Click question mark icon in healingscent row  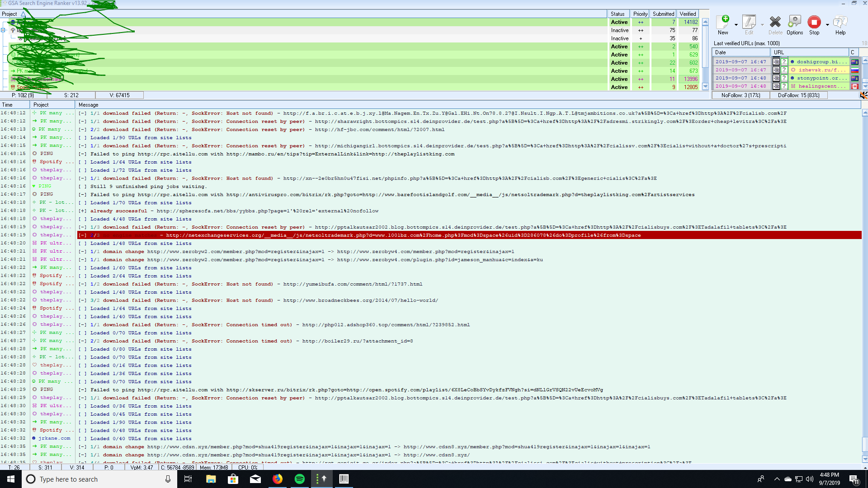(x=784, y=86)
